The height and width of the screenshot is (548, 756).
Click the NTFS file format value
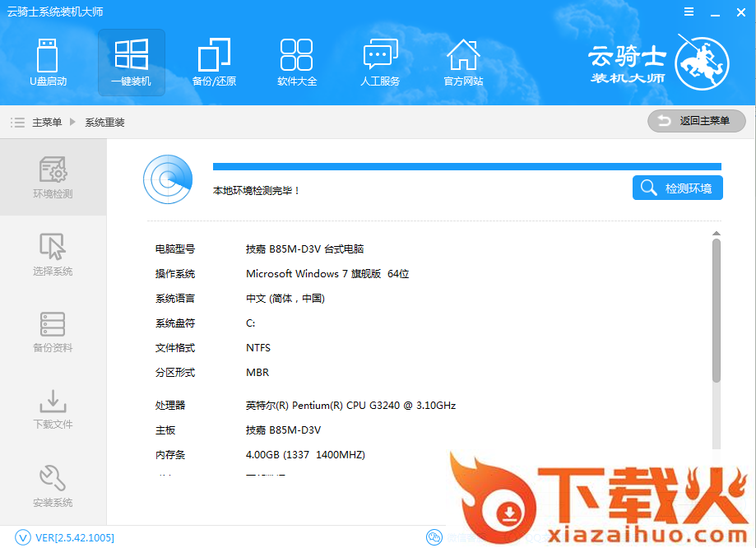(258, 348)
